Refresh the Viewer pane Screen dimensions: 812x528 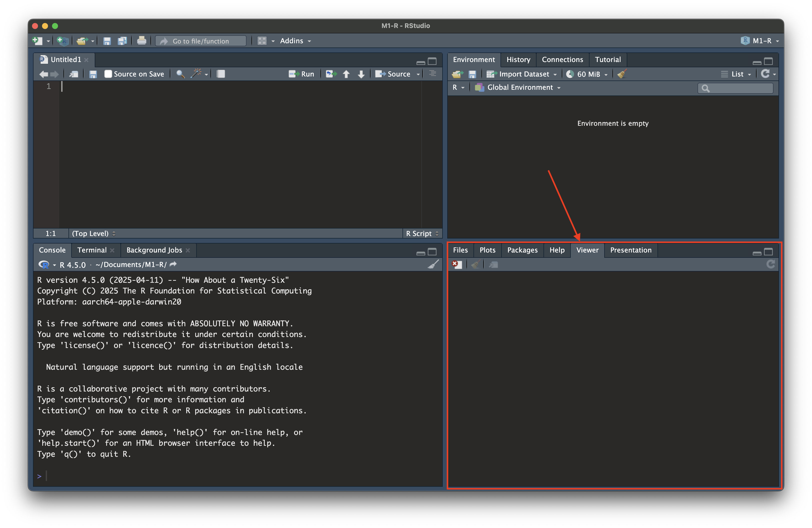point(771,264)
